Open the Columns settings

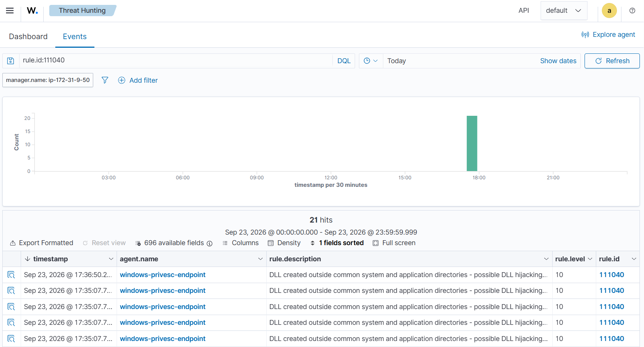pyautogui.click(x=241, y=243)
